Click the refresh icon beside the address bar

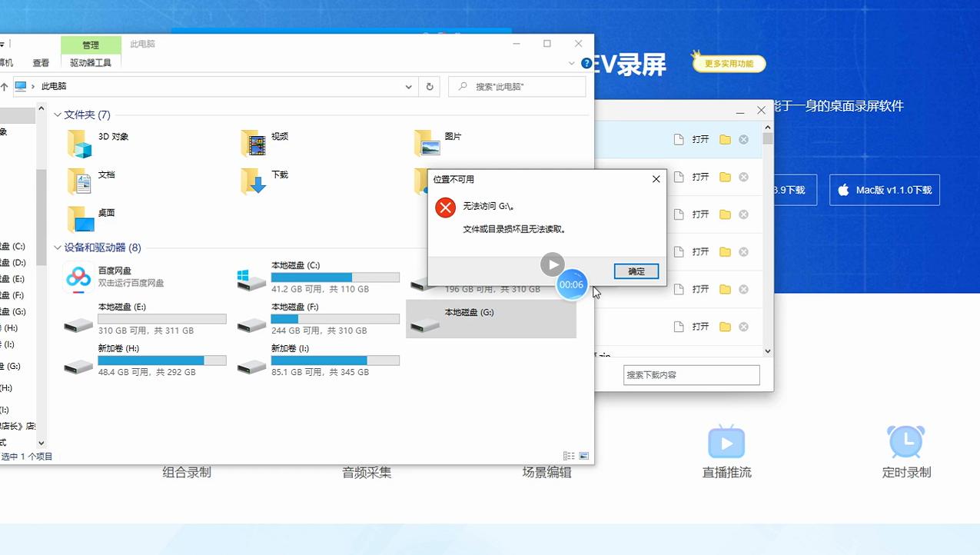pyautogui.click(x=428, y=86)
